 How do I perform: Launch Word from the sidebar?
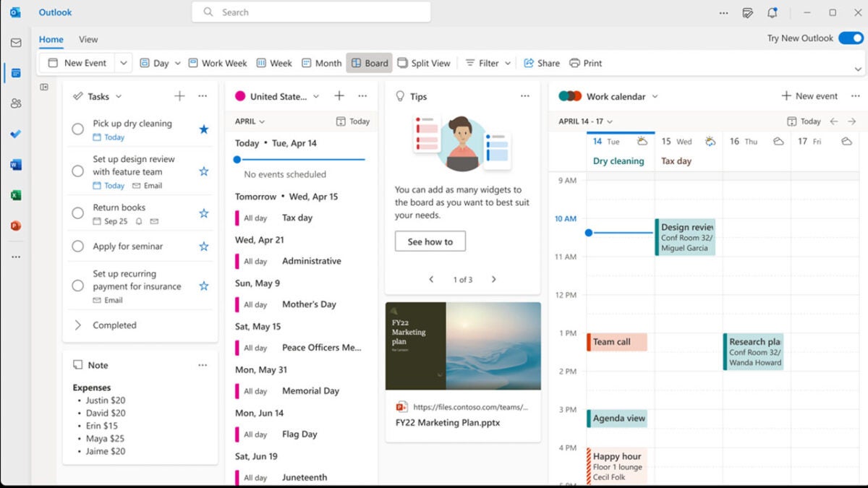pos(16,164)
